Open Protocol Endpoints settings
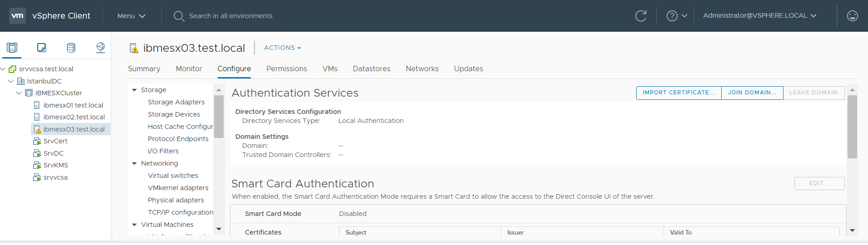Viewport: 868px width, 245px height. click(178, 139)
